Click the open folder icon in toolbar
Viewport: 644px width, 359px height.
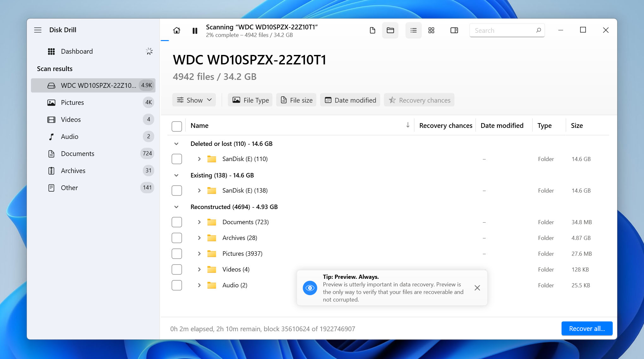click(390, 30)
